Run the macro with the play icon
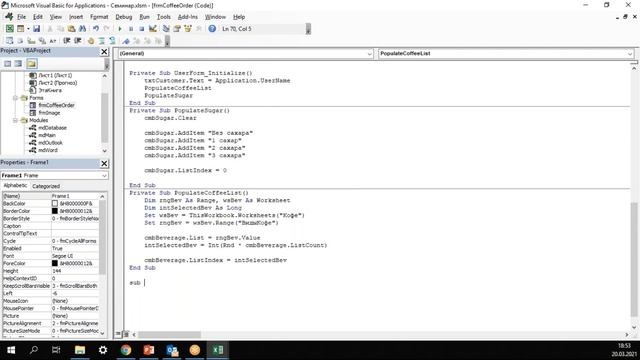The height and width of the screenshot is (360, 640). 120,29
